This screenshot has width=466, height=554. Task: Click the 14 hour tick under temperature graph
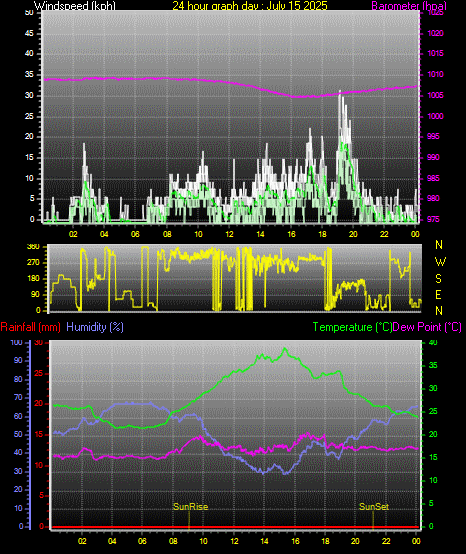(264, 541)
